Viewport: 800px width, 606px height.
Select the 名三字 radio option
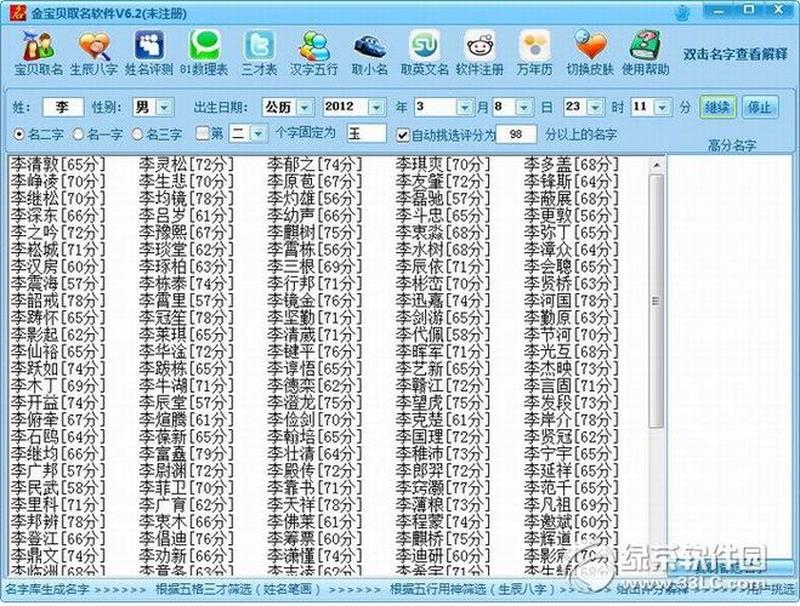[157, 135]
